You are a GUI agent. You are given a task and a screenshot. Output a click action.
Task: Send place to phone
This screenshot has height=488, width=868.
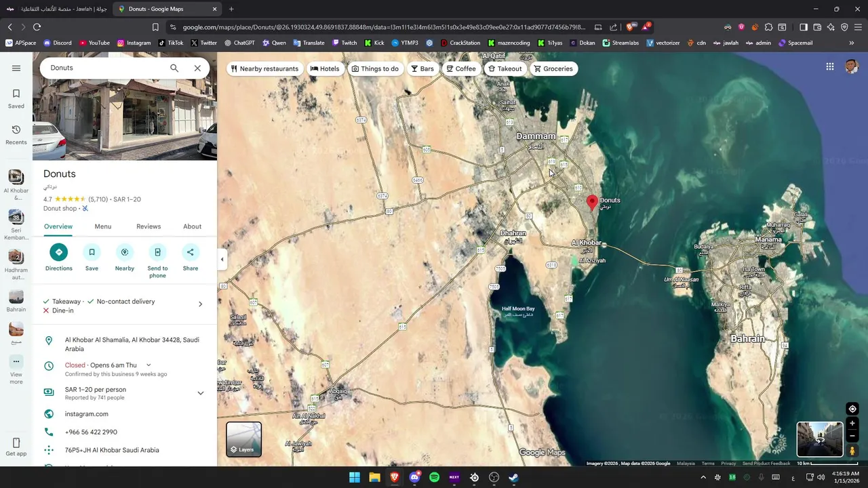pyautogui.click(x=157, y=261)
